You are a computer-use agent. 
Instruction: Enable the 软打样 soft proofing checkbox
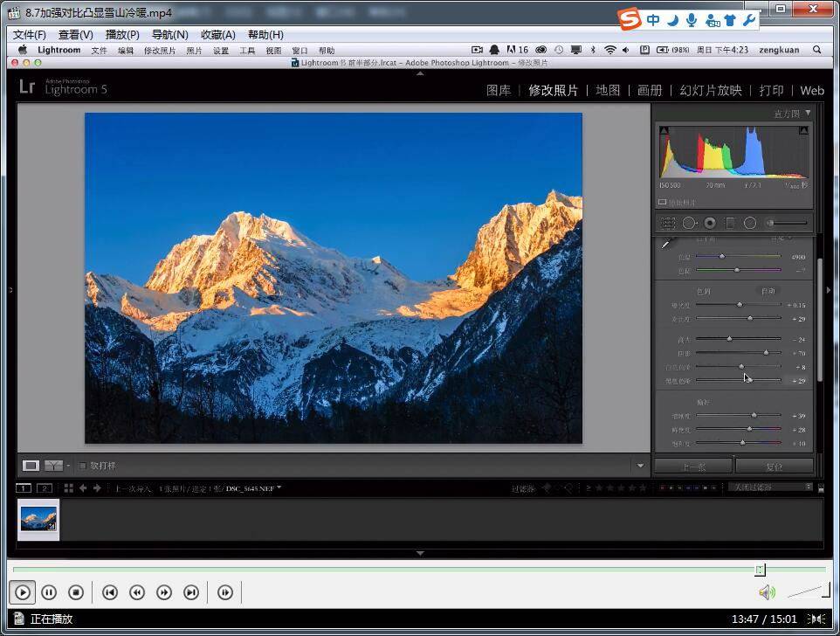point(82,466)
